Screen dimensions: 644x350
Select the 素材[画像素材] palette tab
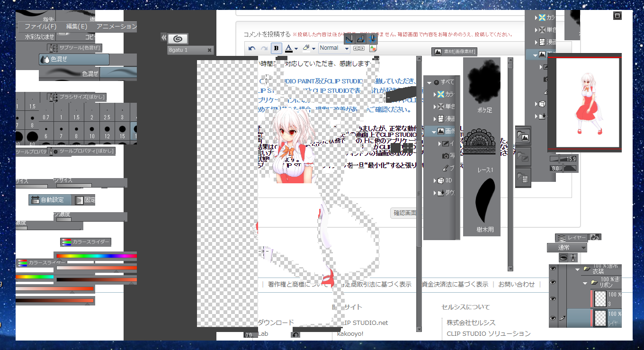454,52
